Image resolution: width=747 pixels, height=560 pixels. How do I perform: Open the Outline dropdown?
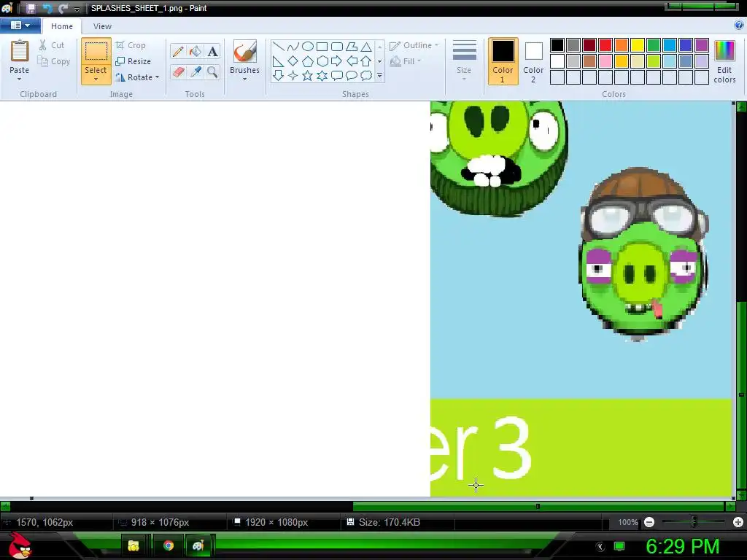(414, 45)
